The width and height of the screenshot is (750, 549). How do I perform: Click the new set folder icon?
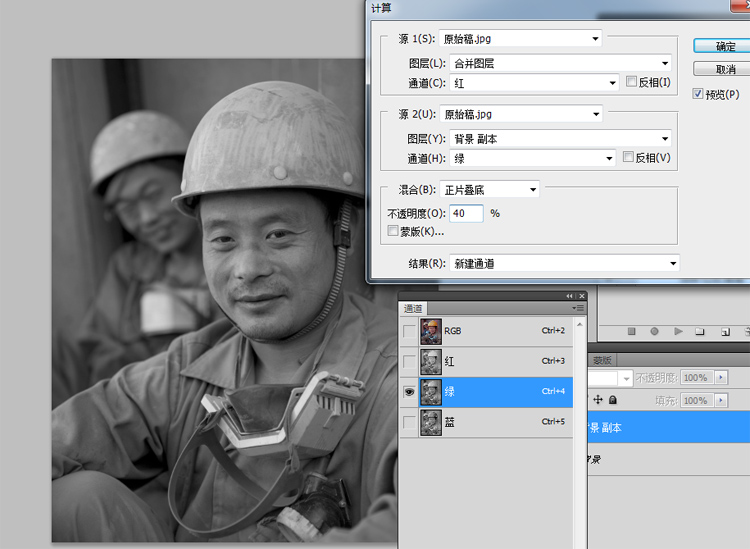(700, 331)
